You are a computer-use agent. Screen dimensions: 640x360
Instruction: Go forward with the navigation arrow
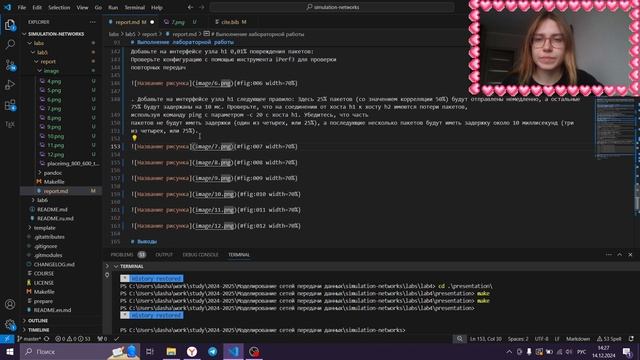(202, 7)
